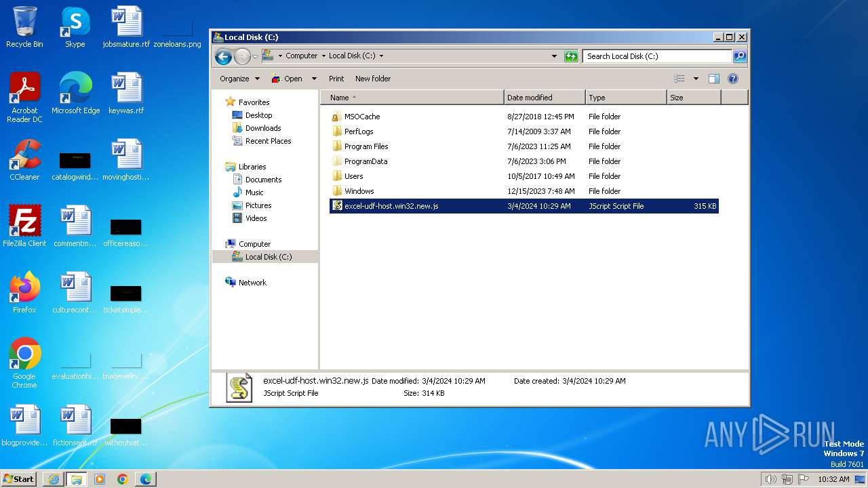The image size is (868, 488).
Task: Open FileZilla Client desktop shortcut
Action: tap(24, 226)
